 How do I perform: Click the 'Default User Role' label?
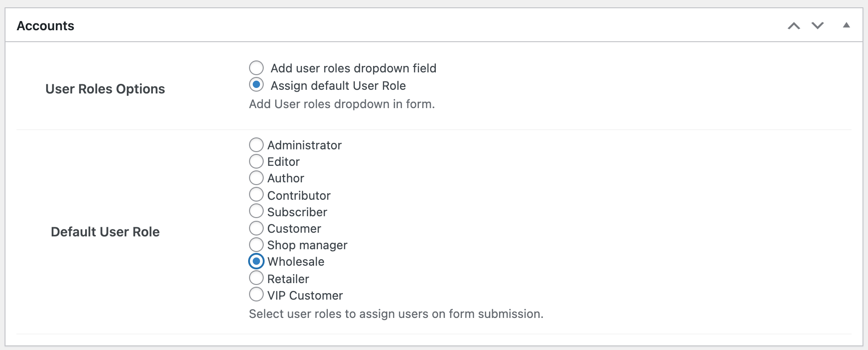coord(105,232)
